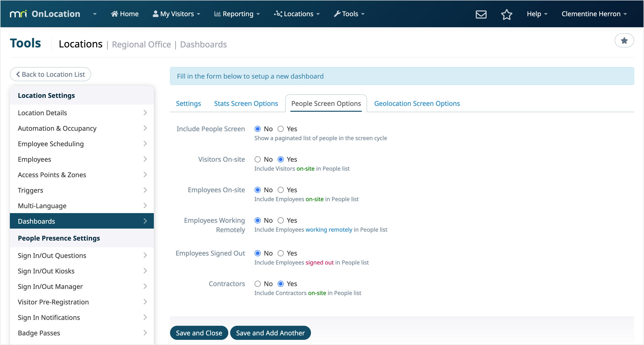Open the mail inbox icon
Viewport: 644px width, 345px height.
coord(481,14)
